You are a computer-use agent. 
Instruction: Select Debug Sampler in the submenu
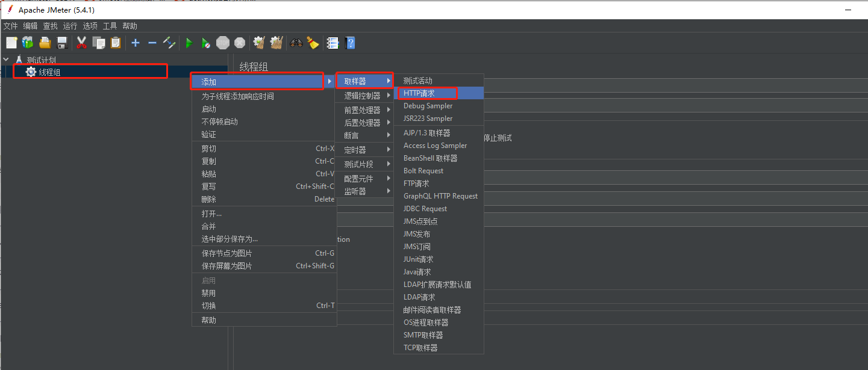click(439, 106)
